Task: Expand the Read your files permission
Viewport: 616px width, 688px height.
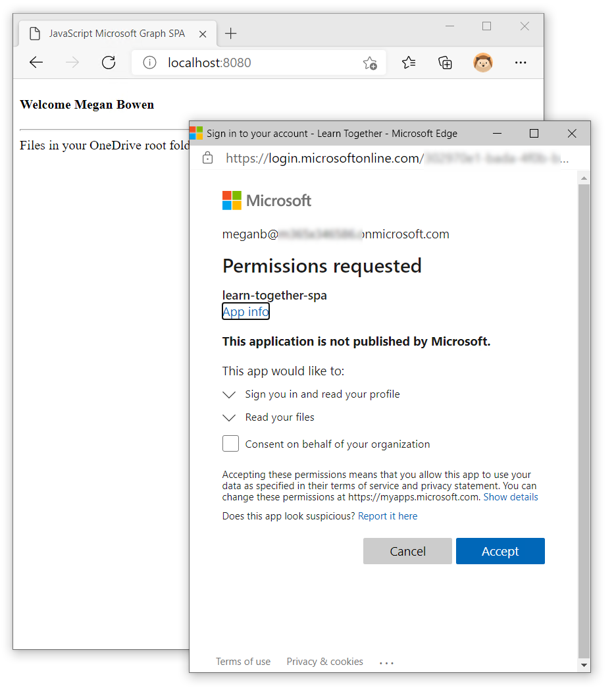Action: (x=228, y=417)
